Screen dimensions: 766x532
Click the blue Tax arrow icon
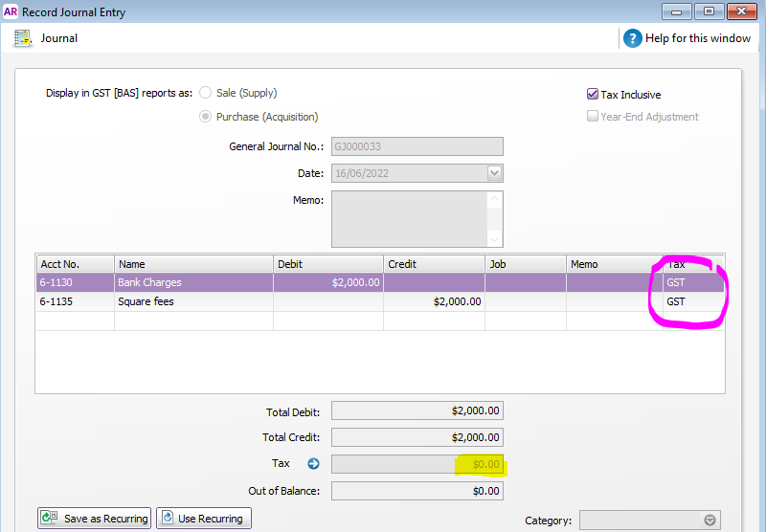[x=313, y=464]
